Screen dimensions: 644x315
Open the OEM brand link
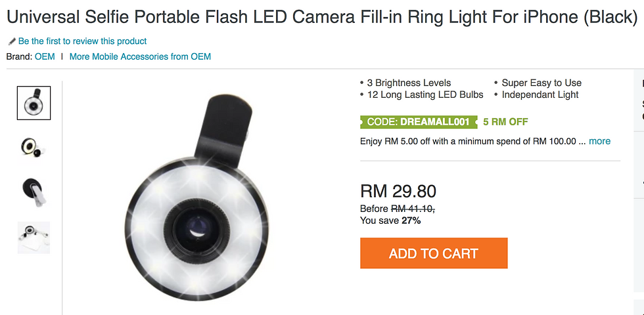[x=45, y=56]
